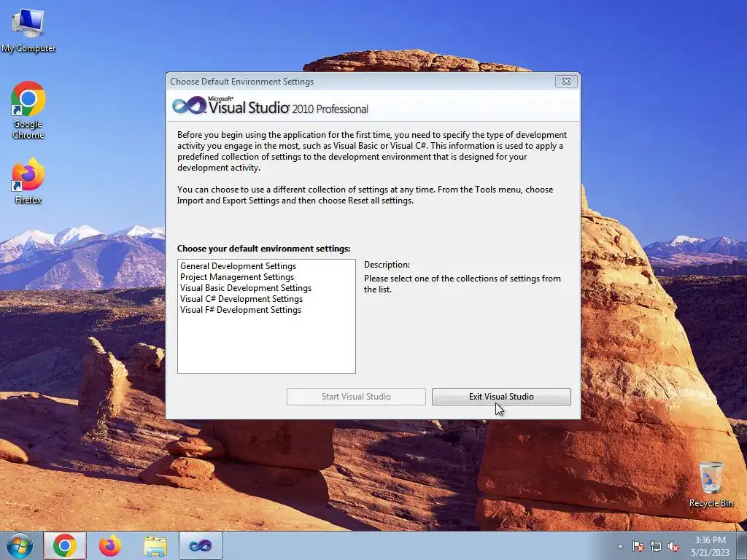Open the My Computer desktop icon
The width and height of the screenshot is (747, 560).
28,31
